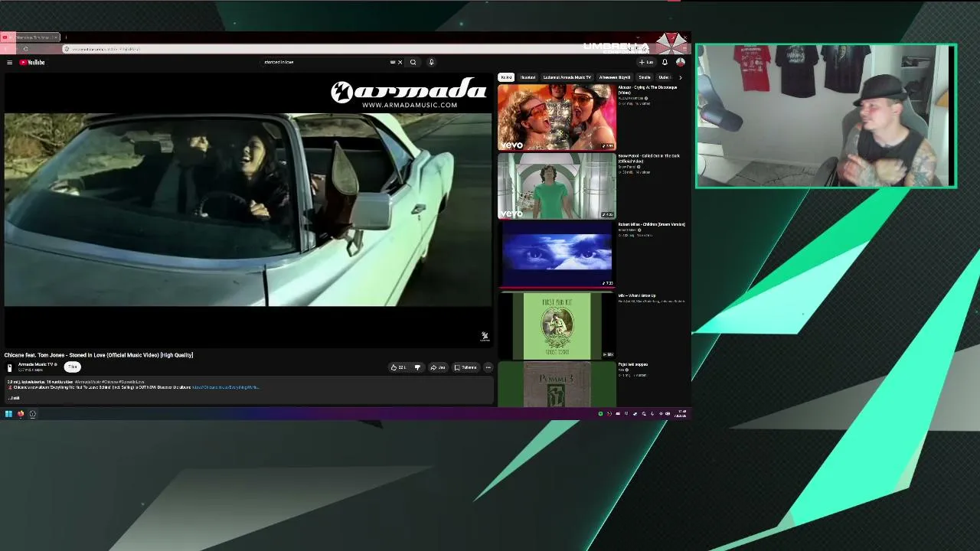The width and height of the screenshot is (980, 551).
Task: Click the taskbar clock and date
Action: (x=681, y=414)
